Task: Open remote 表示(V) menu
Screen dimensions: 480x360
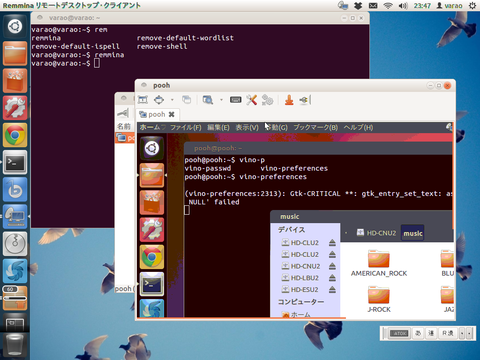Action: pos(247,127)
